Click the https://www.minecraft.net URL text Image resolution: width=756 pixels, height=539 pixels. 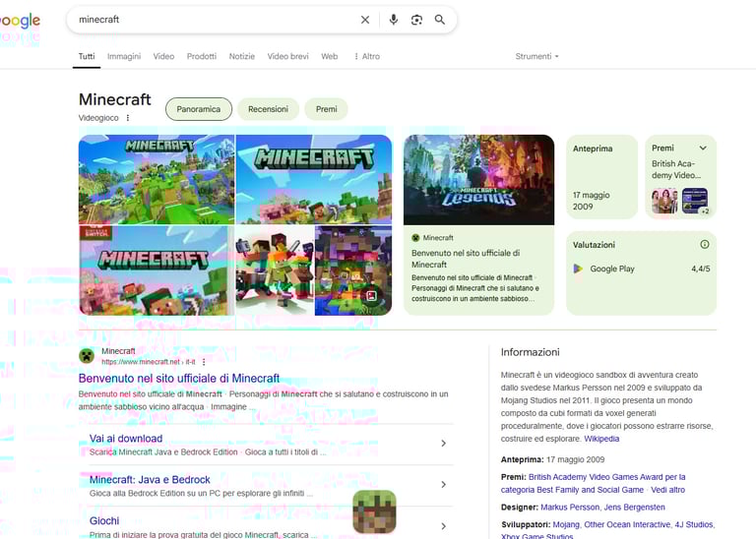(x=149, y=362)
